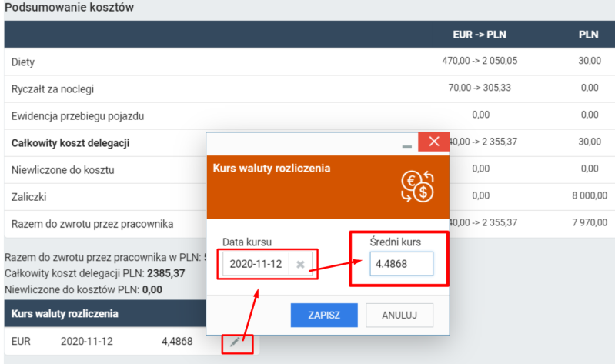Viewport: 615px width, 364px height.
Task: Click Niewliczone do kosztów PLN: 0,00 line
Action: coord(83,290)
